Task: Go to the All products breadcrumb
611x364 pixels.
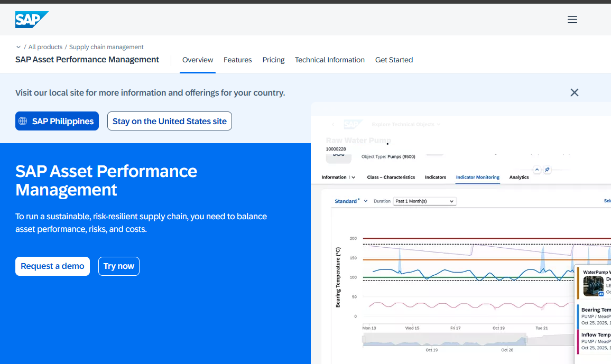Action: (x=45, y=47)
